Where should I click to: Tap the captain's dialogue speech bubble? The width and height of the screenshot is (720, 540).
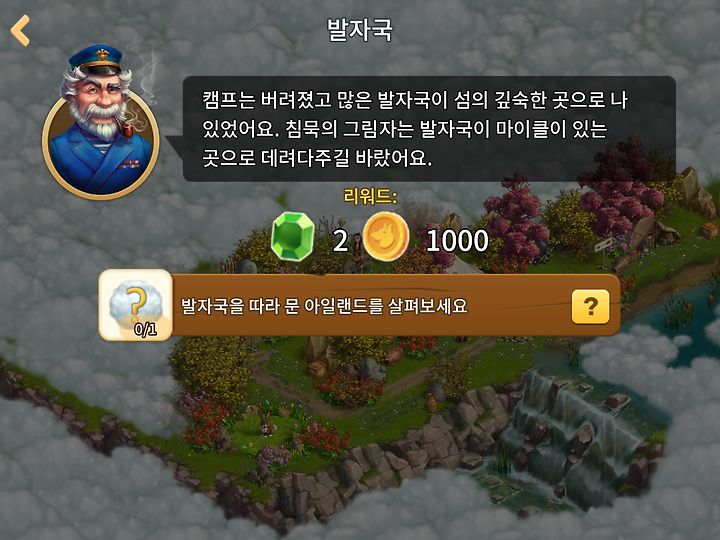429,129
